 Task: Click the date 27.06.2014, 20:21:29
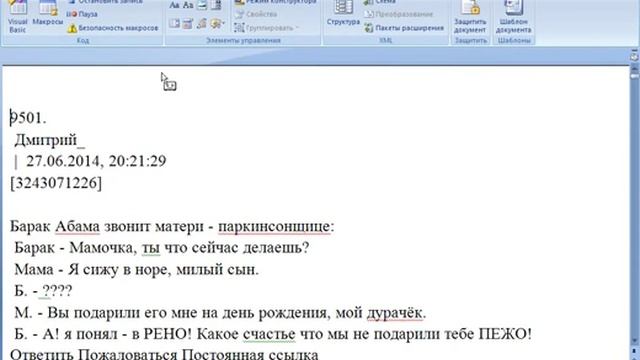[96, 161]
